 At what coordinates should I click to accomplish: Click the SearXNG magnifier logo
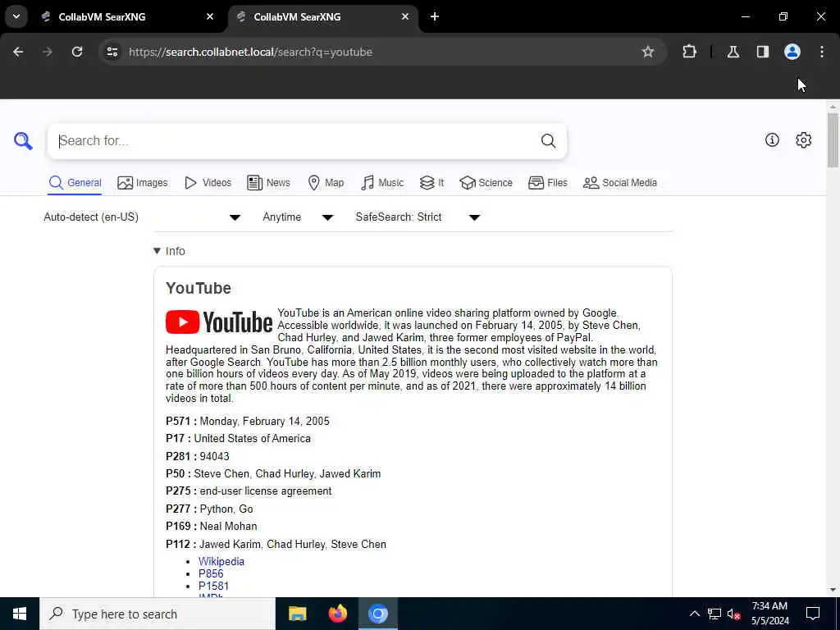pos(23,141)
